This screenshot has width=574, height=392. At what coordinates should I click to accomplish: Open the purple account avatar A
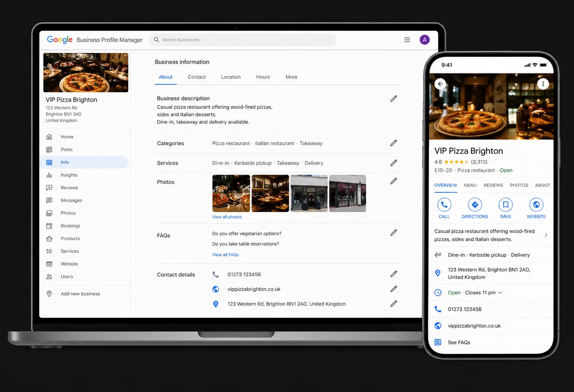tap(425, 40)
